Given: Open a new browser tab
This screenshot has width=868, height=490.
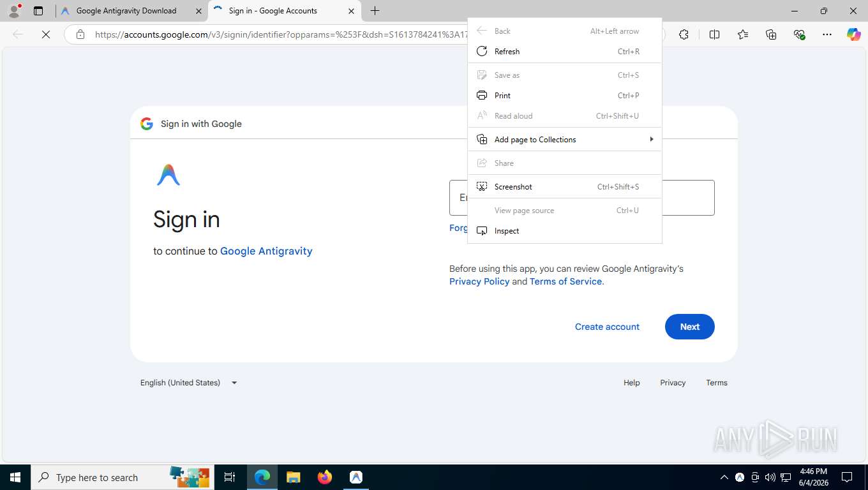Looking at the screenshot, I should pos(375,11).
